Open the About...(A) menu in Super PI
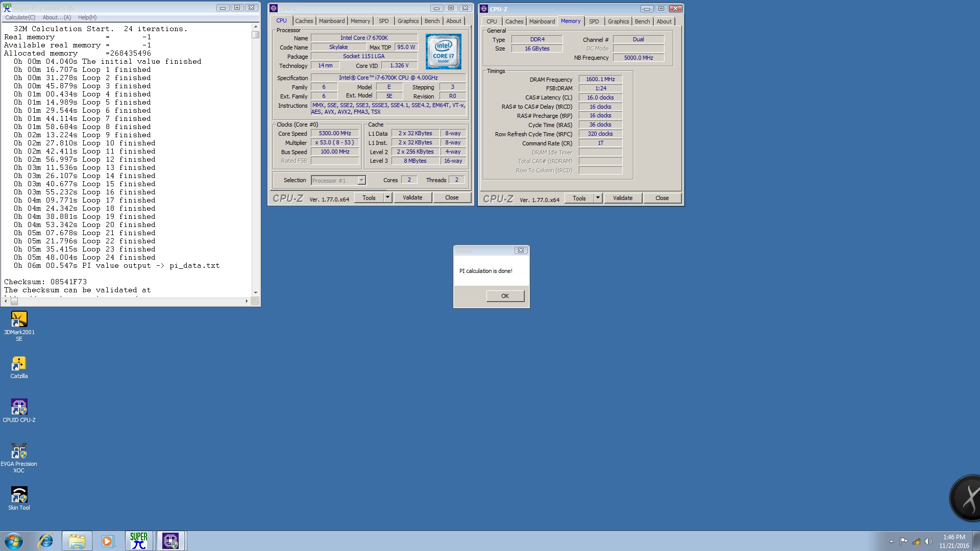 [x=57, y=17]
